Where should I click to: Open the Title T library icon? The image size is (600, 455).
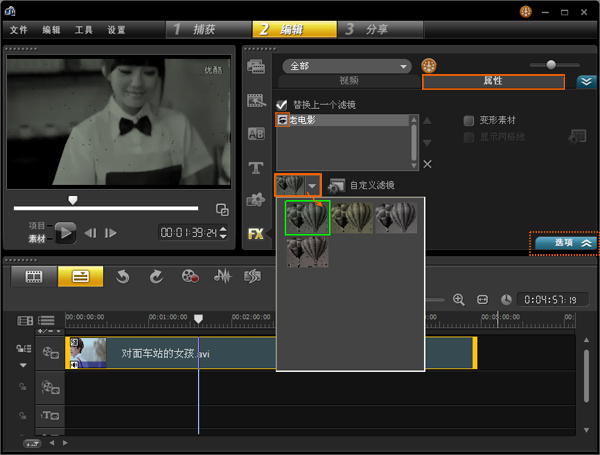pos(256,168)
